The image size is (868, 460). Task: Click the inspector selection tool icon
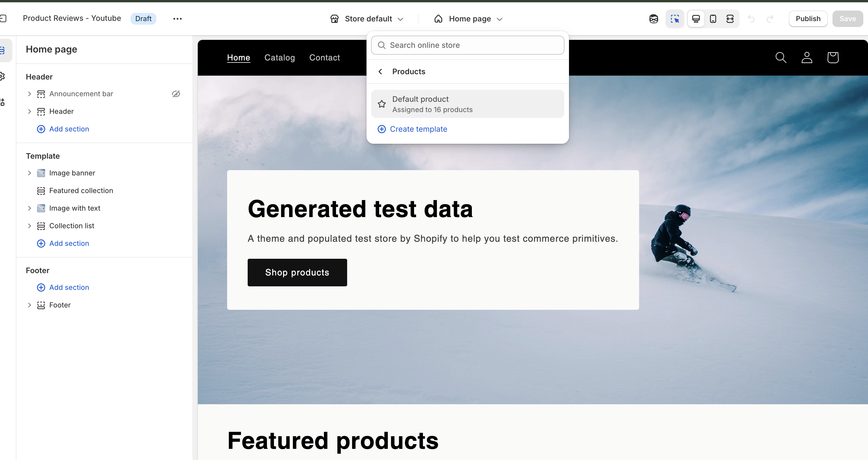coord(675,19)
